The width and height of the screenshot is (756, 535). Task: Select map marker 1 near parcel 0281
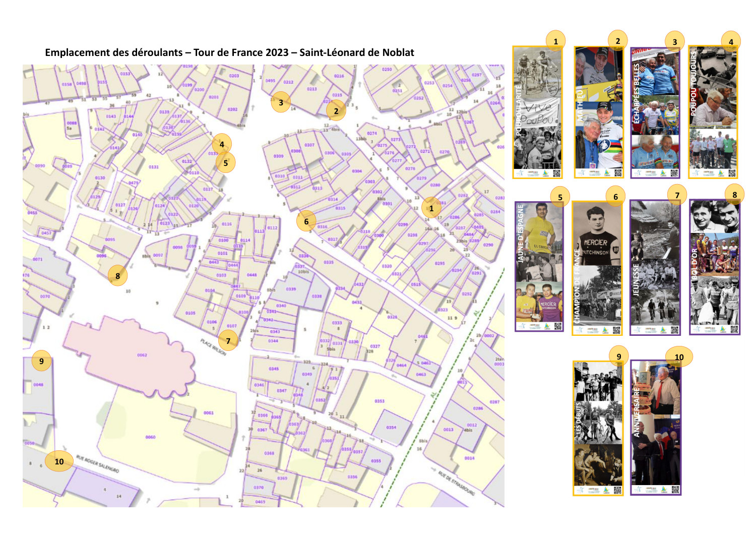pyautogui.click(x=431, y=207)
